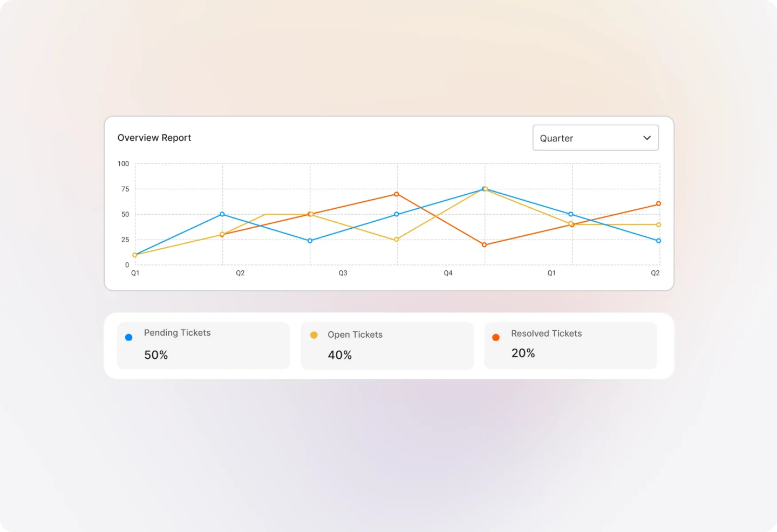777x532 pixels.
Task: Click the orange Resolved Tickets legend dot
Action: point(496,337)
